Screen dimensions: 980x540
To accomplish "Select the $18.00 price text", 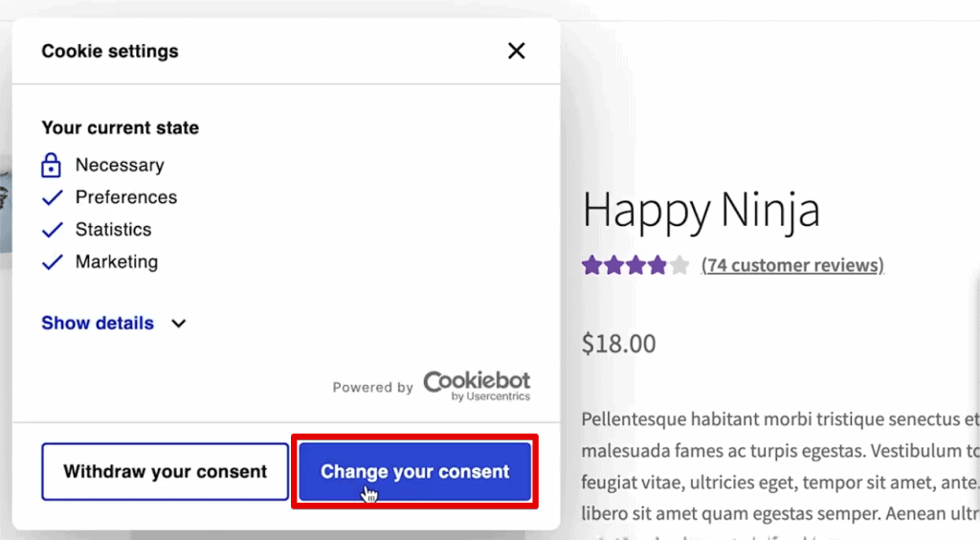I will pyautogui.click(x=619, y=344).
